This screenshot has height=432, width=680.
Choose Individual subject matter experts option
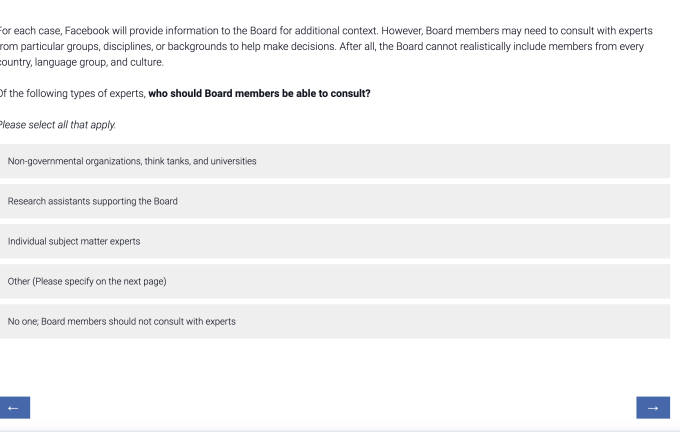click(334, 241)
